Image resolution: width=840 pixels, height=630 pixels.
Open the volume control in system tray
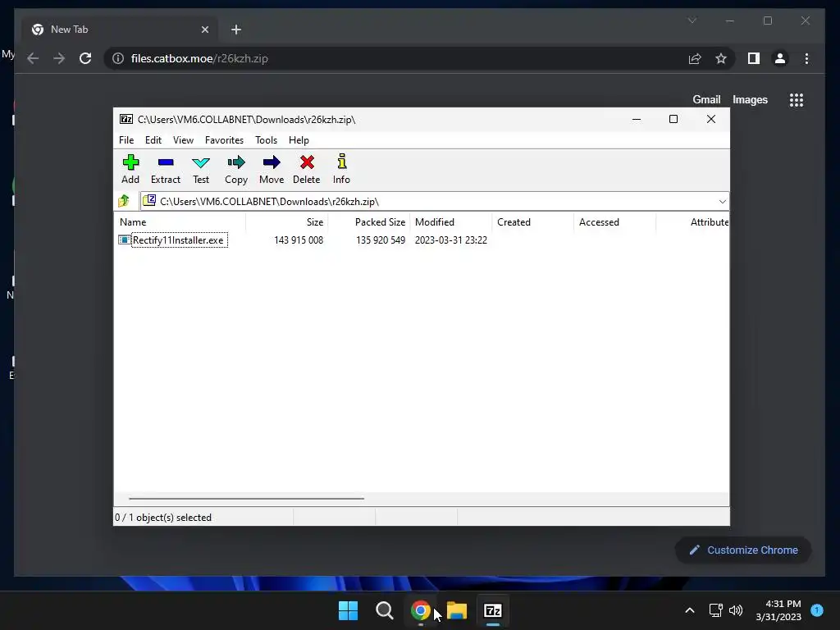(x=736, y=610)
